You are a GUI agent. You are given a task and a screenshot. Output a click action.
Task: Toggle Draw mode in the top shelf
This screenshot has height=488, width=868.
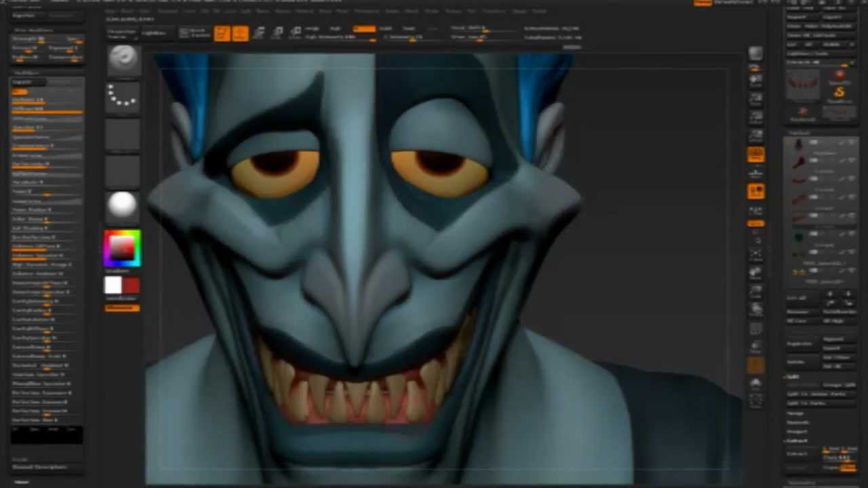coord(240,33)
